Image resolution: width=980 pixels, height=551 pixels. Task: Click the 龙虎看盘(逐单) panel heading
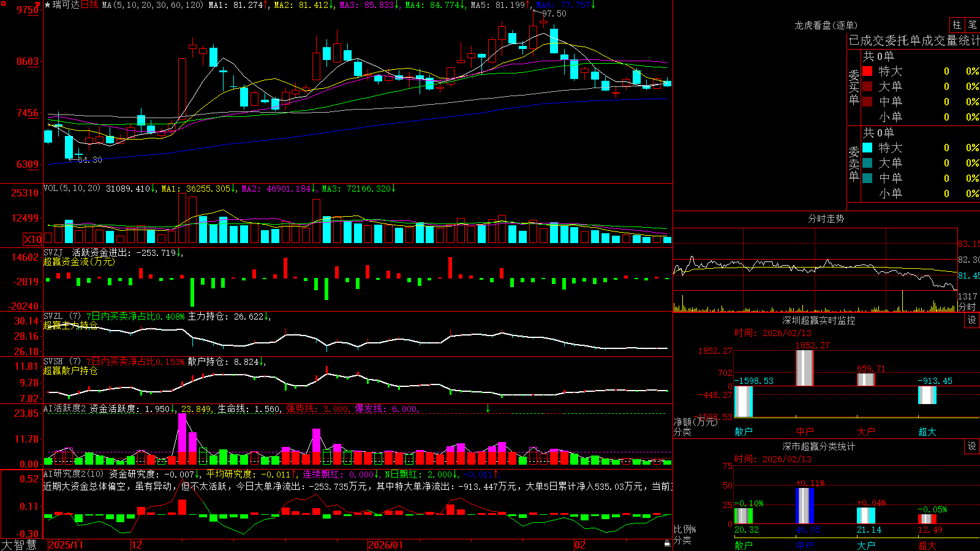click(826, 25)
